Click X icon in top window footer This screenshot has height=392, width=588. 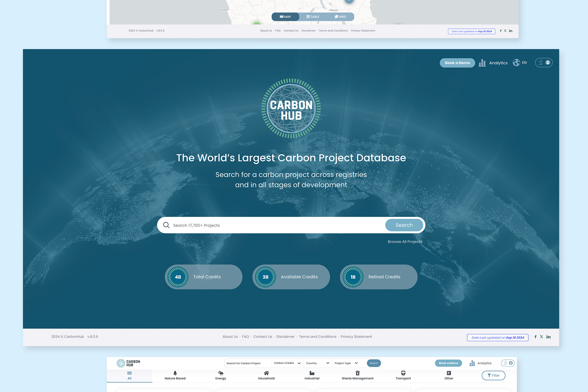tap(505, 31)
